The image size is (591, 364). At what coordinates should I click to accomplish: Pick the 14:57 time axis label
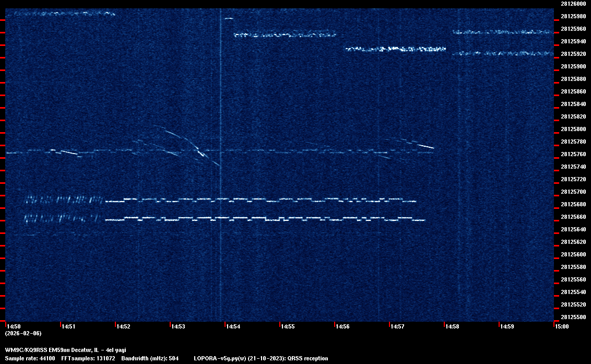click(x=397, y=326)
